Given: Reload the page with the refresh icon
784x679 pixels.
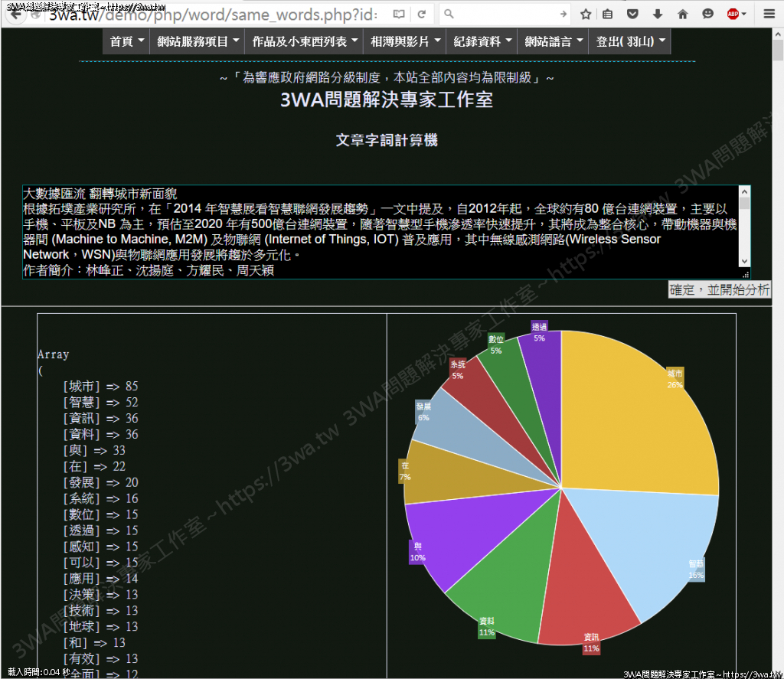Looking at the screenshot, I should [x=421, y=14].
